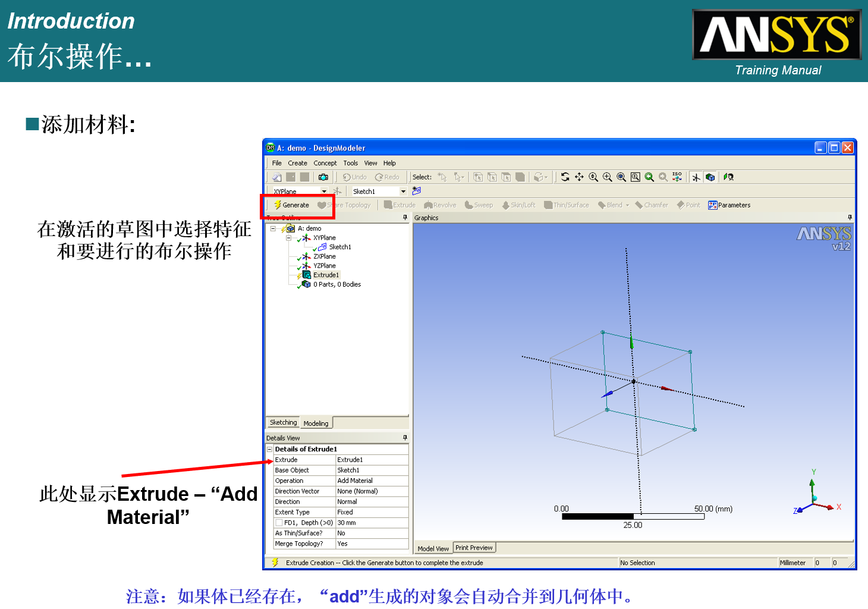
Task: Pin the Tree Outline panel
Action: click(406, 217)
